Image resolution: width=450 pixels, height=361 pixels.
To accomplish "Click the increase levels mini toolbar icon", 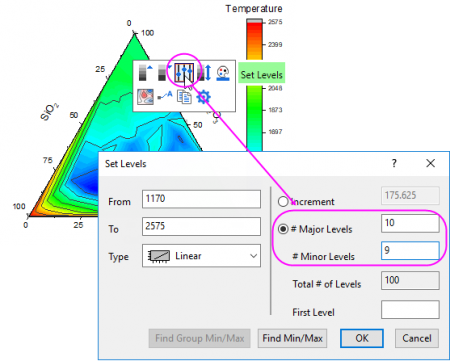I will coord(145,73).
